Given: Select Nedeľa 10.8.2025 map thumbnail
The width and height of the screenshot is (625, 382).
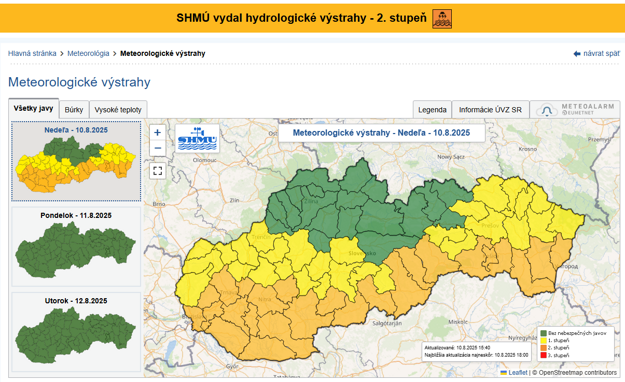Looking at the screenshot, I should coord(76,161).
